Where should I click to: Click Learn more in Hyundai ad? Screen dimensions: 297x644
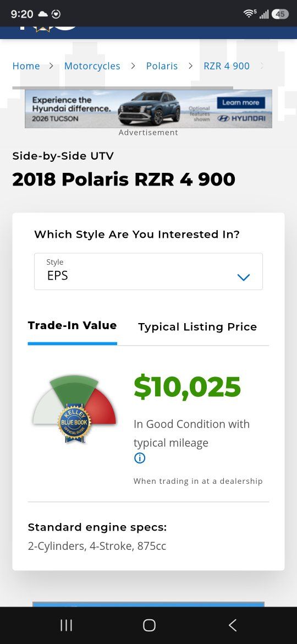pyautogui.click(x=241, y=103)
